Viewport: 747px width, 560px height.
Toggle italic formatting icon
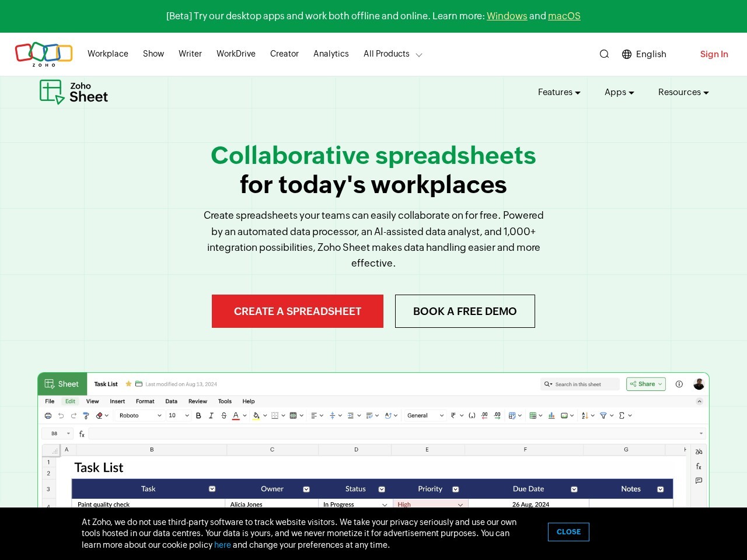tap(211, 415)
